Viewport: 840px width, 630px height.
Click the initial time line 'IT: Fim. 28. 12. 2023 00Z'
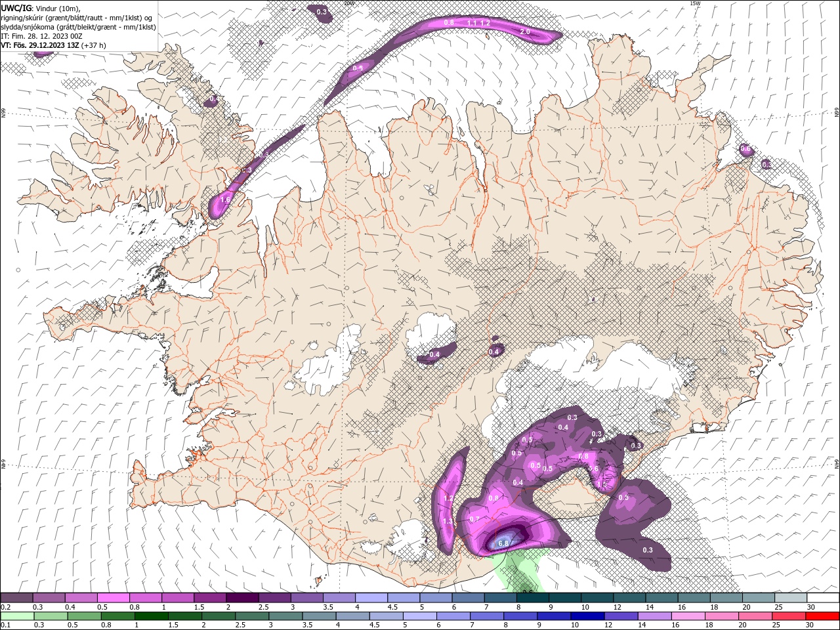coord(42,36)
